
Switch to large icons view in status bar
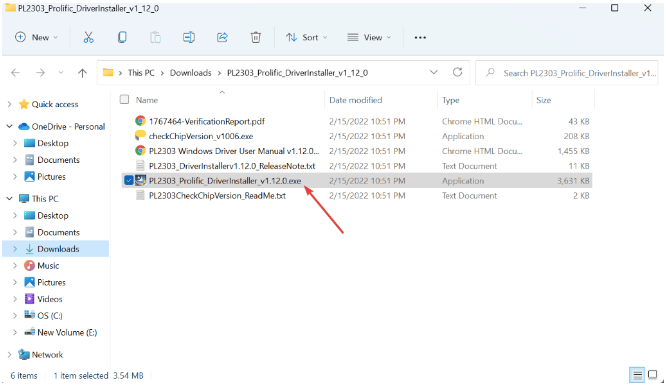(653, 375)
